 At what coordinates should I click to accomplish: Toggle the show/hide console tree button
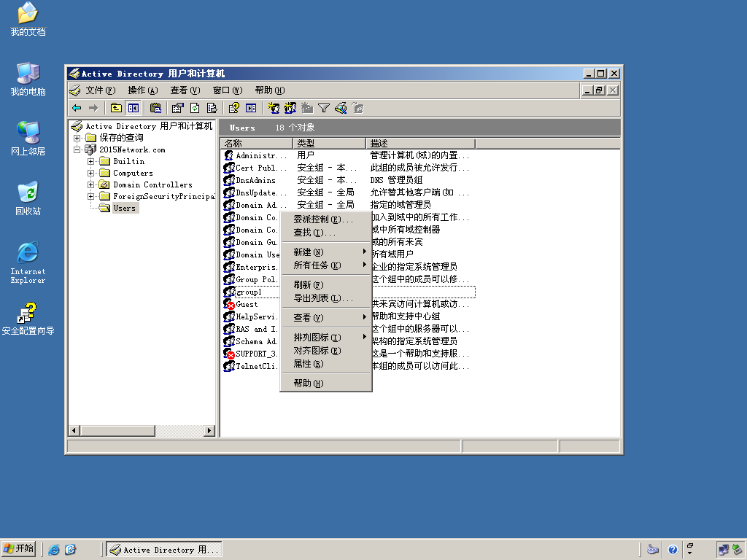click(133, 108)
